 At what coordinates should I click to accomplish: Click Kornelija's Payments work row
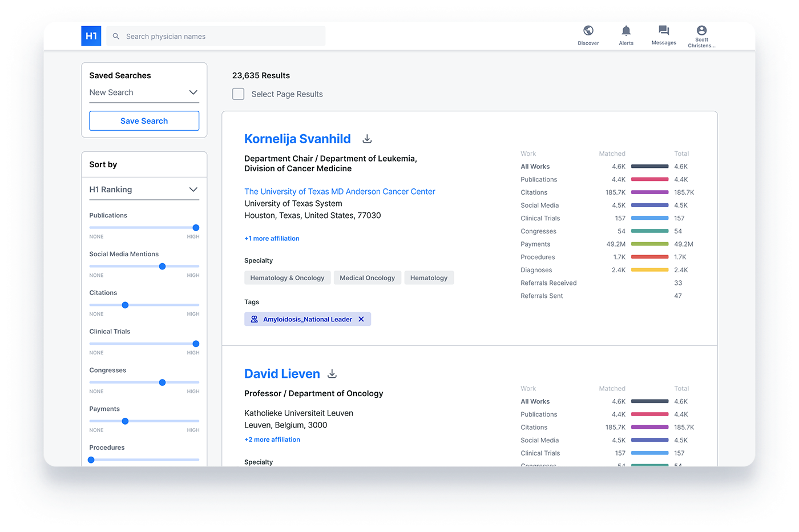click(607, 244)
